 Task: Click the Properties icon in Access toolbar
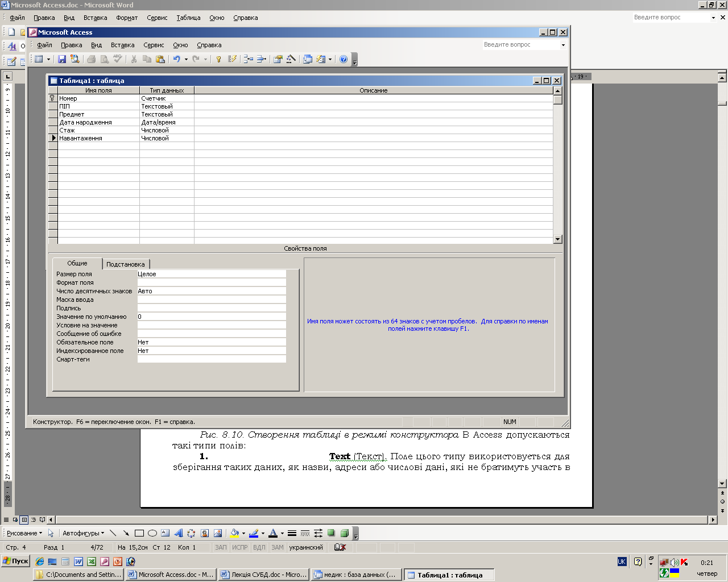click(x=278, y=59)
